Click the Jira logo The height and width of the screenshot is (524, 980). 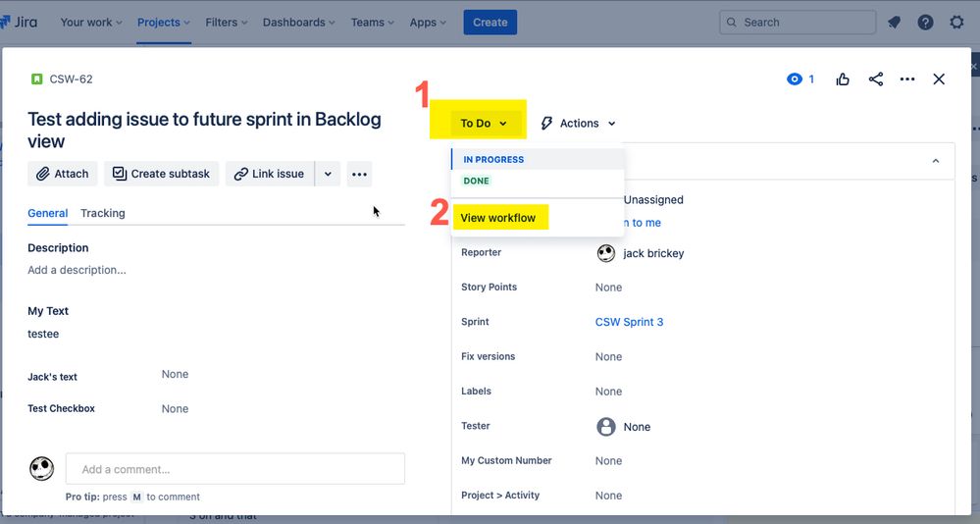[x=19, y=22]
